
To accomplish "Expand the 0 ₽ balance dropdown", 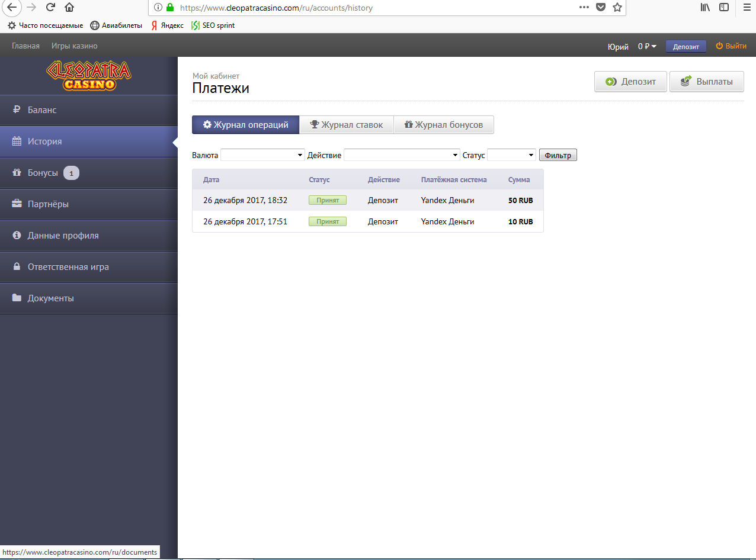I will pyautogui.click(x=647, y=46).
